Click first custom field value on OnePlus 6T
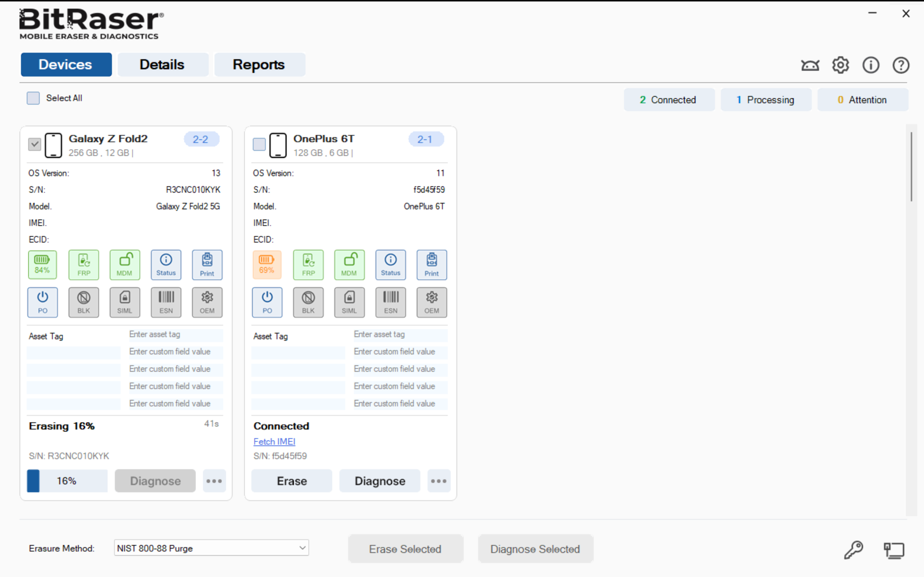This screenshot has width=924, height=577. pos(401,352)
